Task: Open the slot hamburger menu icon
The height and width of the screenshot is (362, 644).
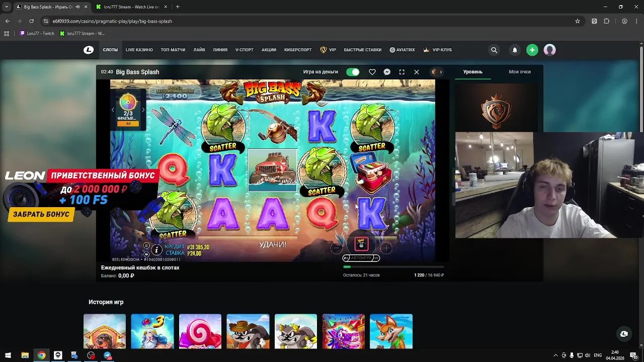Action: coord(146,246)
